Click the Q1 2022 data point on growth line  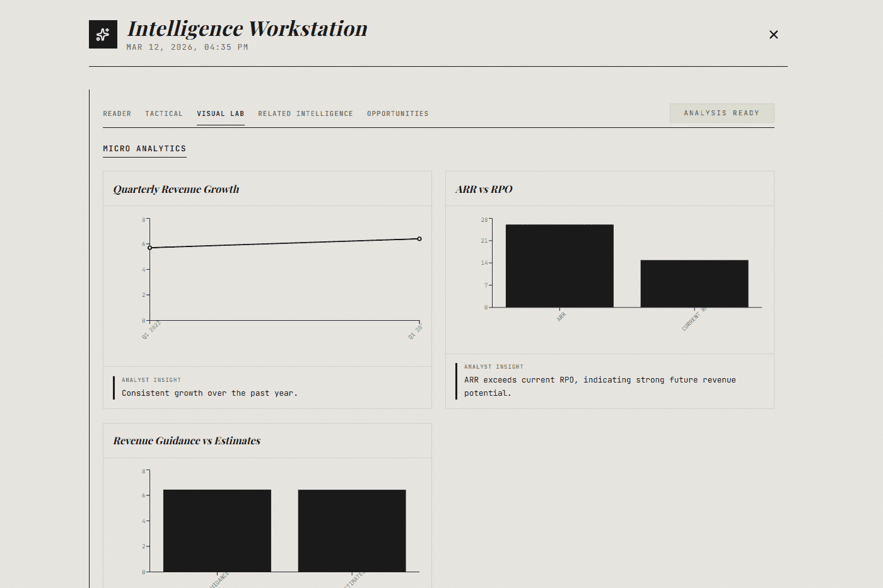click(149, 248)
